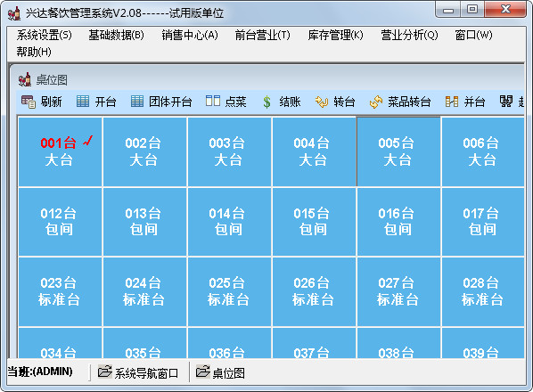533x392 pixels.
Task: Minimize the 兴达餐饮管理系统 window
Action: click(x=448, y=10)
